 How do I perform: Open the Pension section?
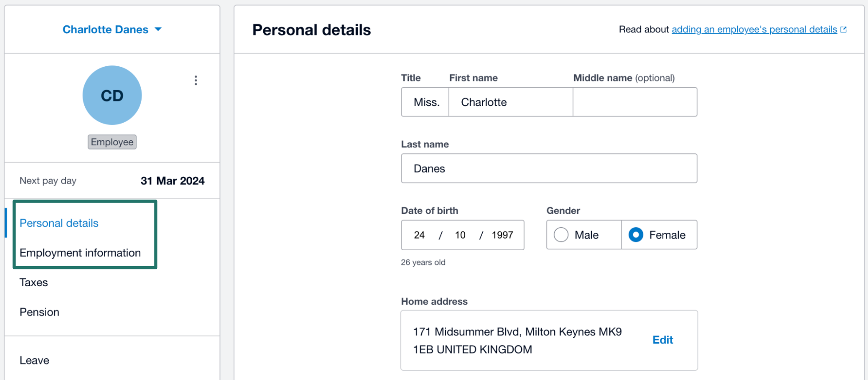tap(40, 312)
